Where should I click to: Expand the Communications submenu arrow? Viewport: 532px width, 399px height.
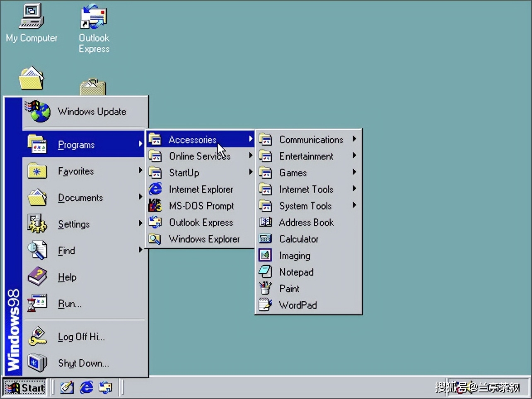pyautogui.click(x=354, y=139)
